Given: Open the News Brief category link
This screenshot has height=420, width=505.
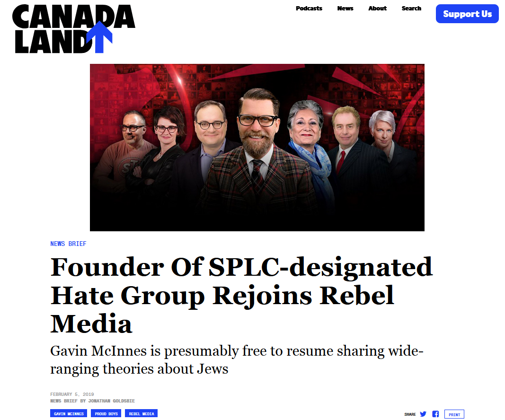Looking at the screenshot, I should click(68, 244).
